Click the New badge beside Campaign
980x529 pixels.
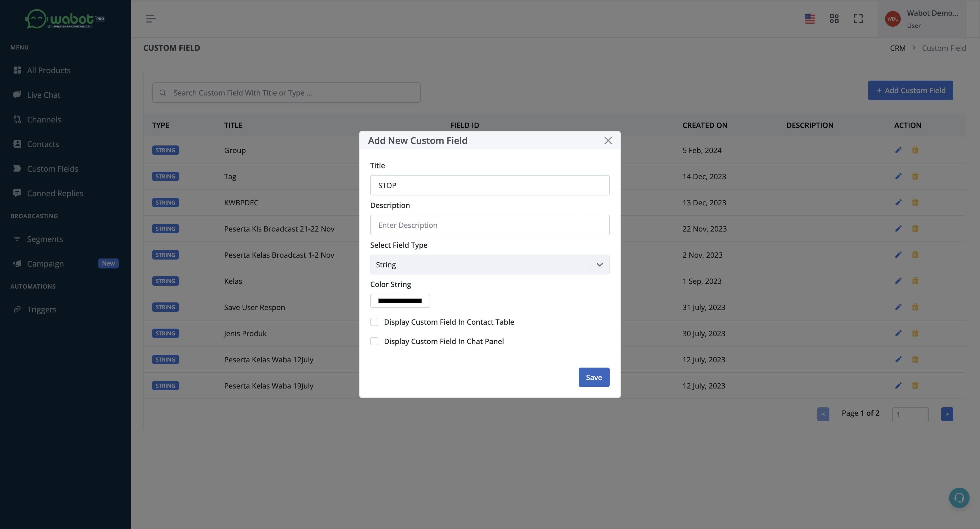coord(109,263)
